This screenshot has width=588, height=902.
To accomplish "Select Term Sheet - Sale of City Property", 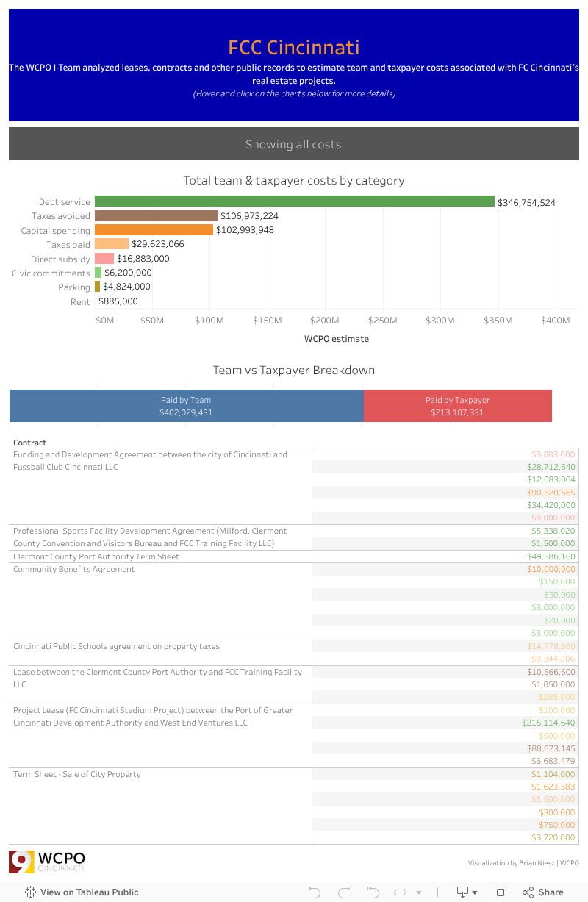I will [160, 806].
